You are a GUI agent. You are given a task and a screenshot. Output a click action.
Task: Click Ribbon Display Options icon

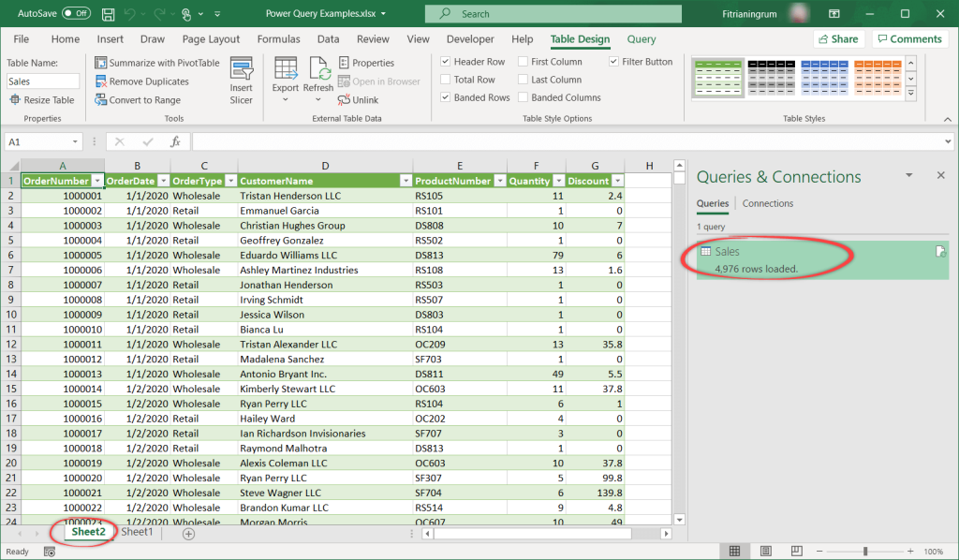(x=834, y=13)
